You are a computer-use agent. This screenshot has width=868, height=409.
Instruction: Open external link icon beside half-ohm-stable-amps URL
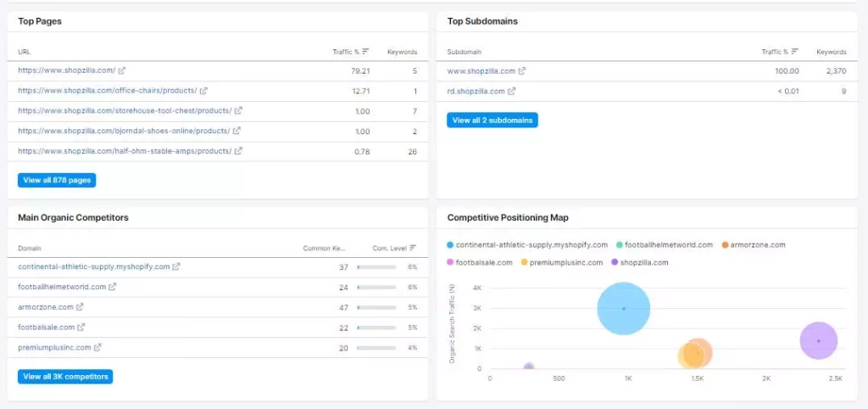(238, 151)
